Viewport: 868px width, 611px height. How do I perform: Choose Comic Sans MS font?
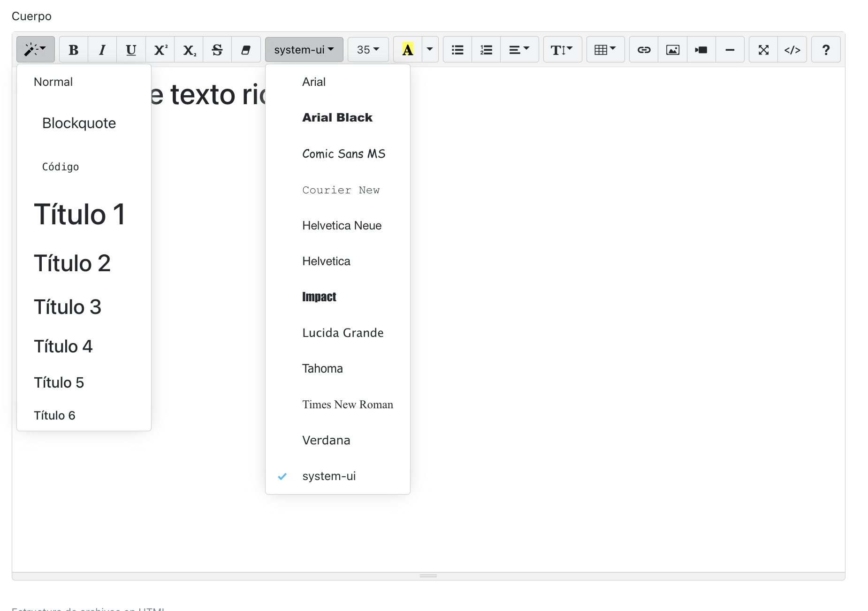coord(343,154)
